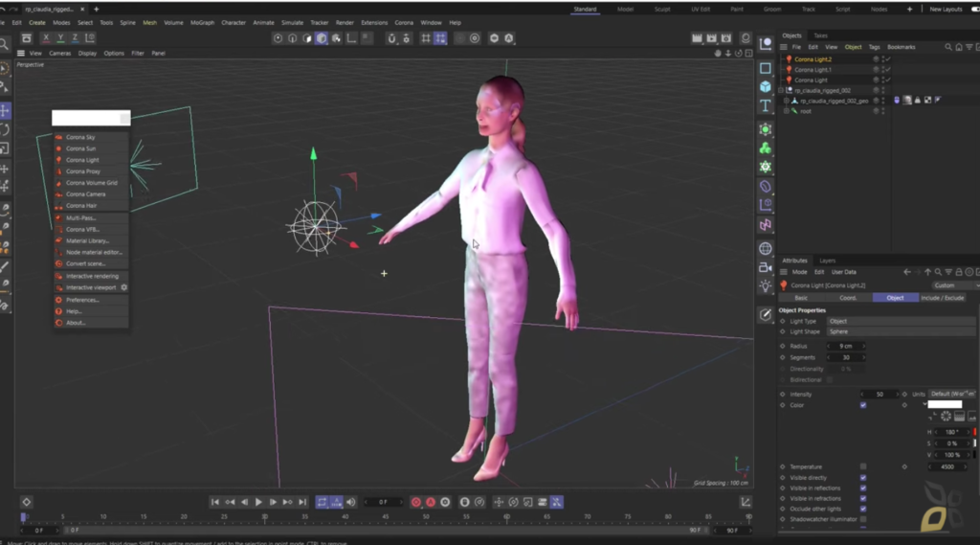980x545 pixels.
Task: Expand rp_claudia_rigged_002_geo tree node
Action: pos(787,101)
